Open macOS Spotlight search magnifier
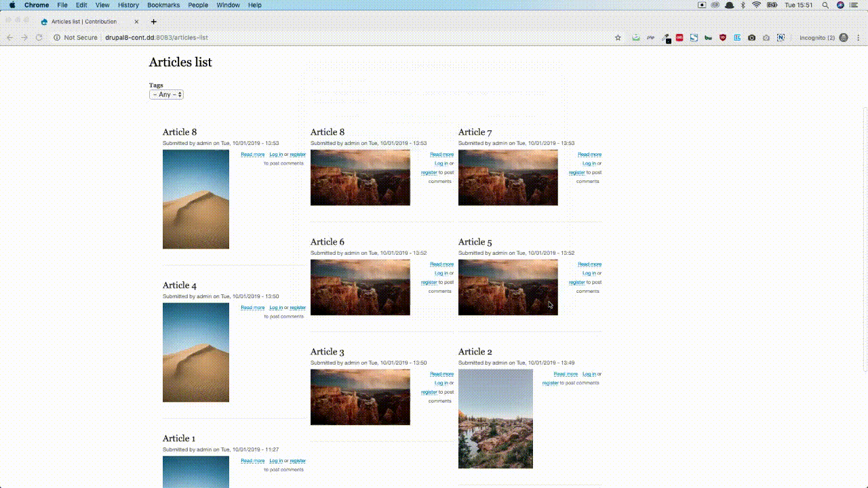 coord(825,5)
